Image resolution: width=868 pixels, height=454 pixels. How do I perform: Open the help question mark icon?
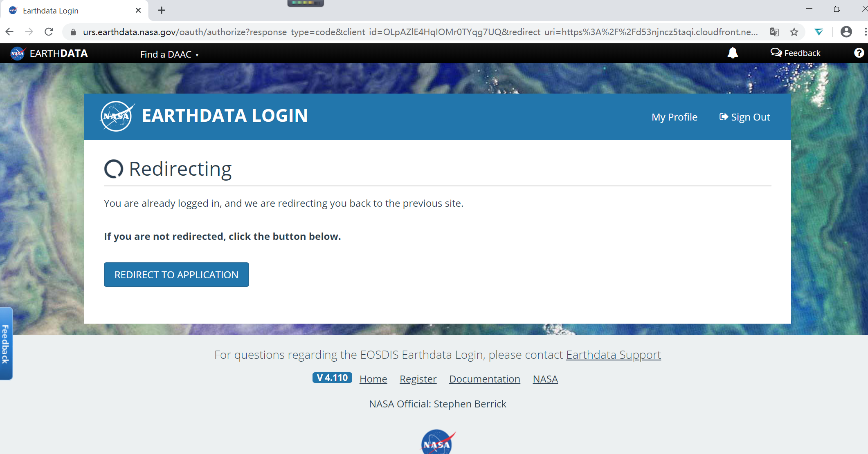(x=859, y=53)
